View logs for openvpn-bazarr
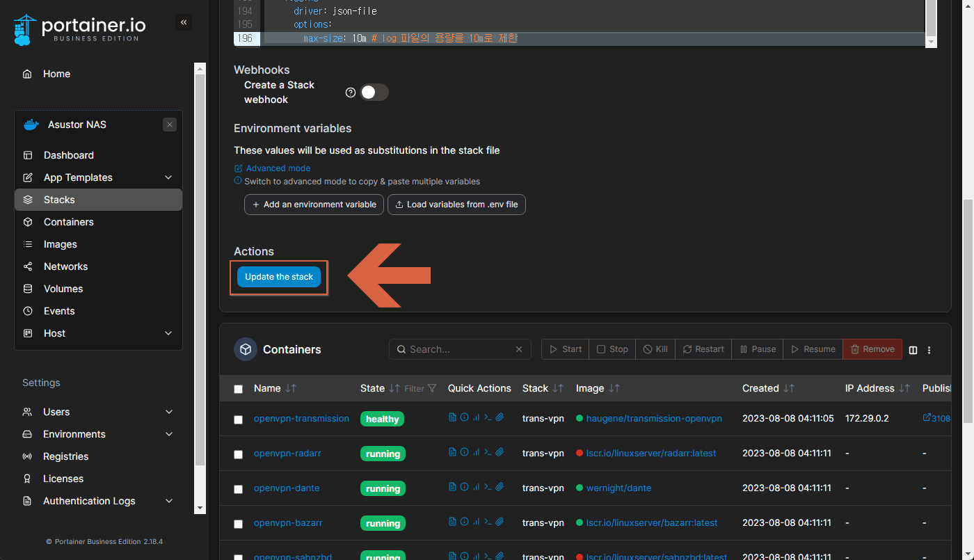This screenshot has width=974, height=560. tap(452, 522)
